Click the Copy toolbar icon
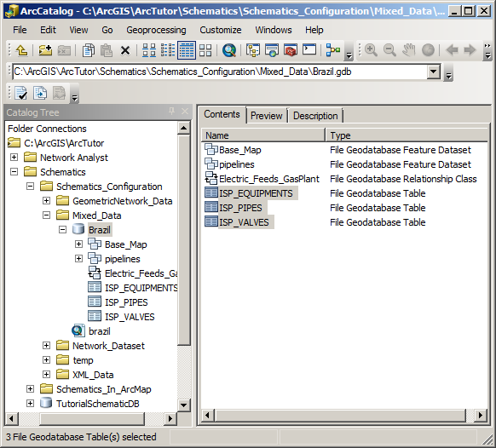 [89, 50]
